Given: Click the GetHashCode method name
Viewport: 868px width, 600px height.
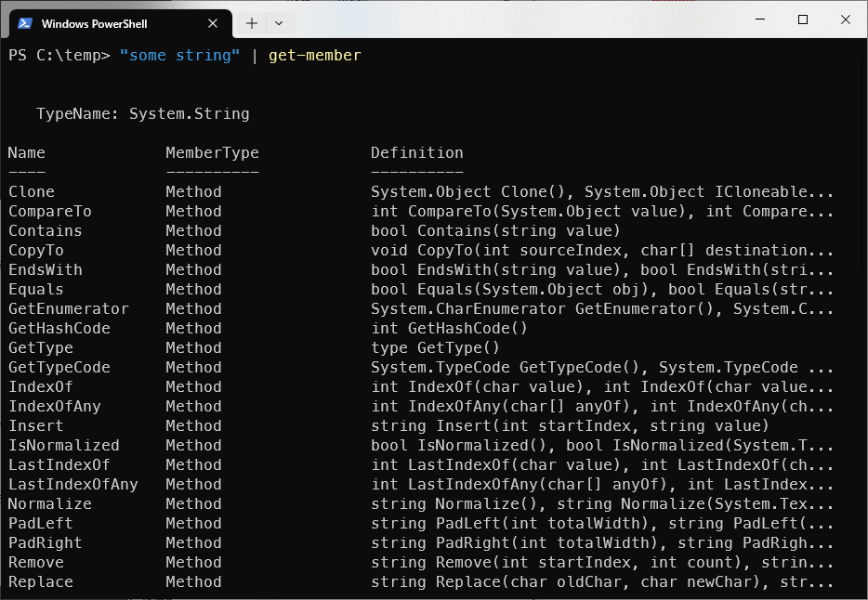Looking at the screenshot, I should click(59, 329).
